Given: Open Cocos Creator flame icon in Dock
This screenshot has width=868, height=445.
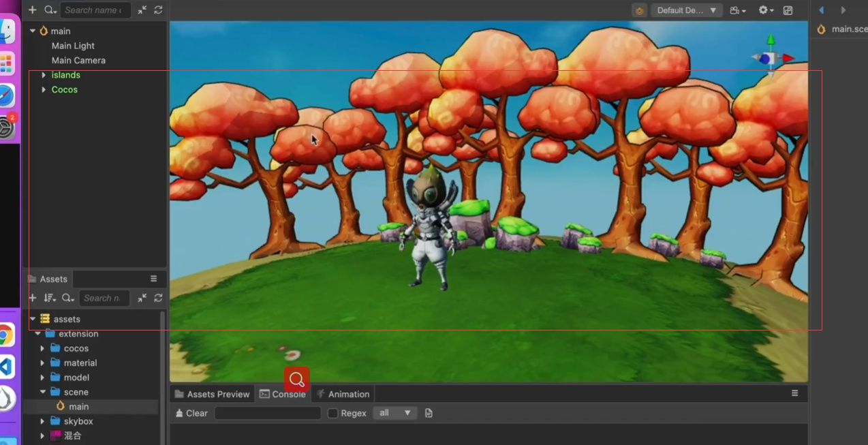Looking at the screenshot, I should tap(6, 399).
